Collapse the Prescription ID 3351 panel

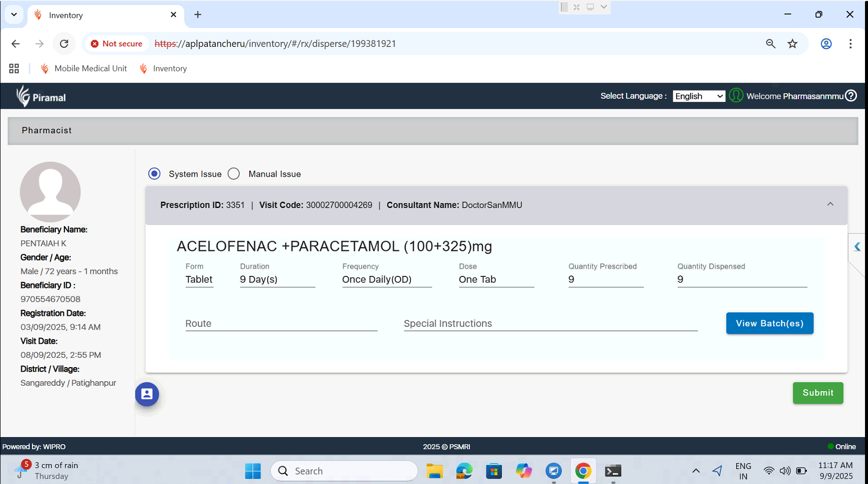830,204
